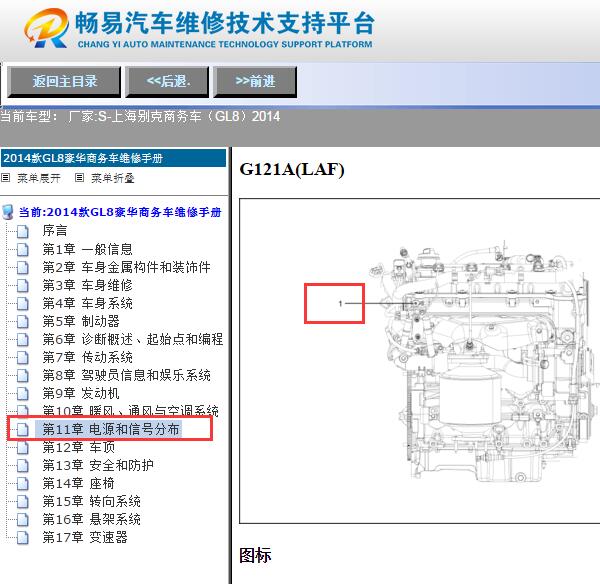The width and height of the screenshot is (600, 584).
Task: Open 第16章 悬架系统
Action: [91, 519]
